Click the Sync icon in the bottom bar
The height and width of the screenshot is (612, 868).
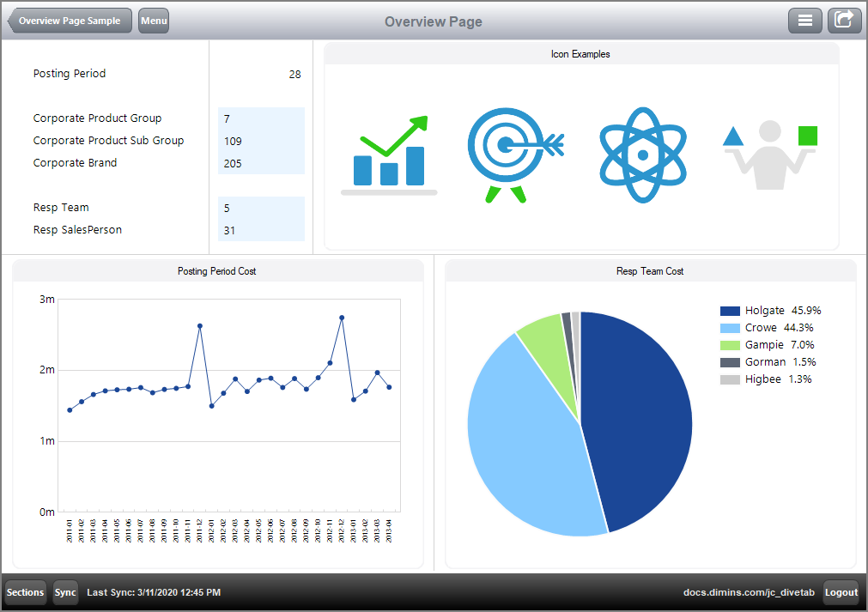[65, 592]
